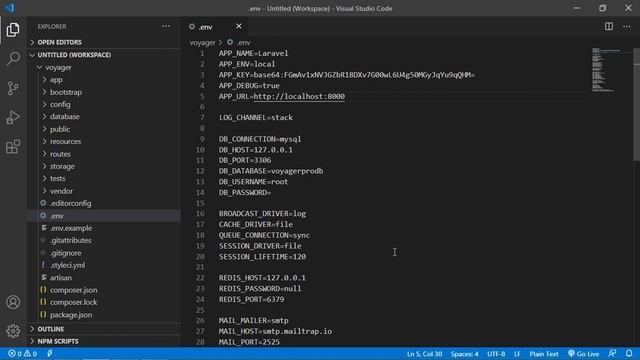This screenshot has width=640, height=360.
Task: Click the Go Live server button
Action: tap(584, 354)
